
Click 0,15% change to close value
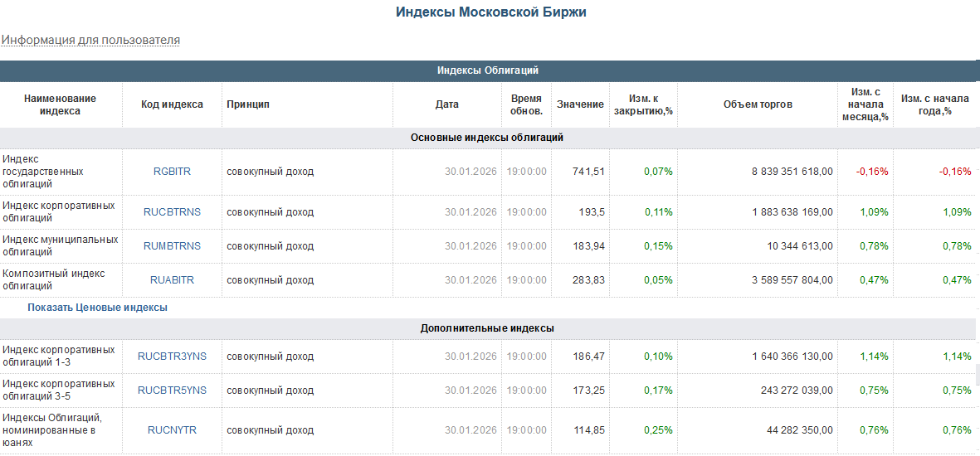659,245
